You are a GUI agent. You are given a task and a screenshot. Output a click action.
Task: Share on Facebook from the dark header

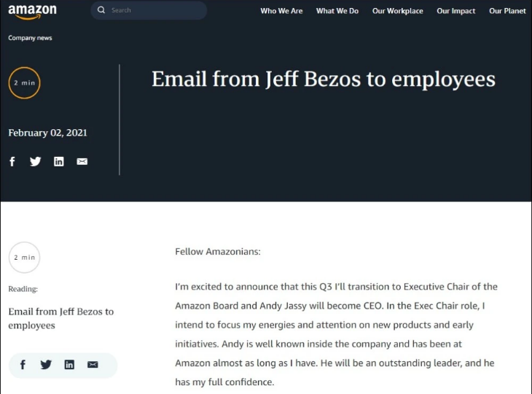click(12, 161)
